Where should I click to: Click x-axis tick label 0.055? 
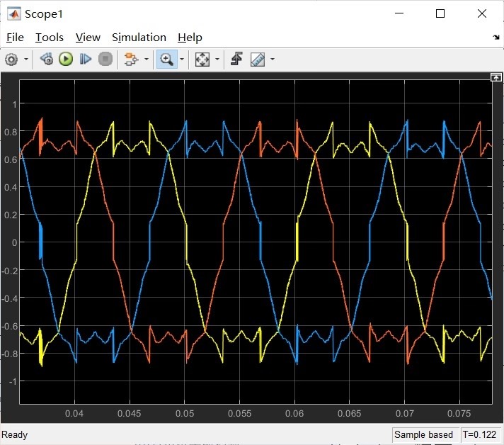point(239,413)
